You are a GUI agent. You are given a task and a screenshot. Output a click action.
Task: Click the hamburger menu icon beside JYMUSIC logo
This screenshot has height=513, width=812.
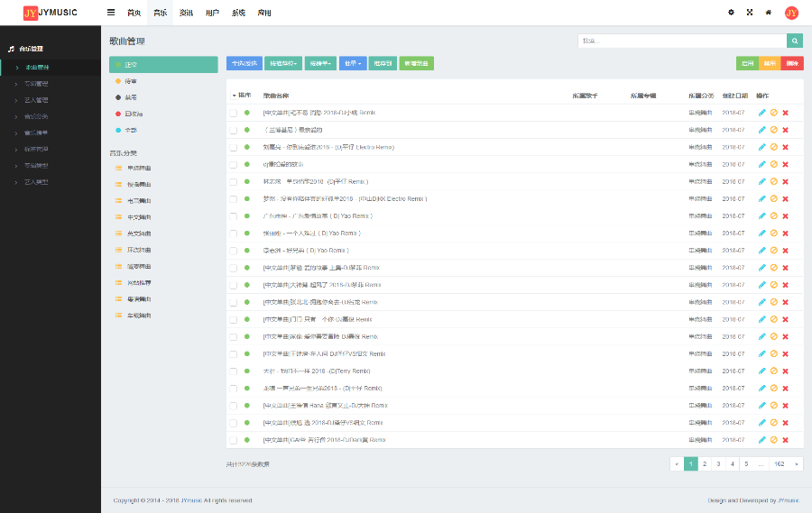(x=111, y=13)
